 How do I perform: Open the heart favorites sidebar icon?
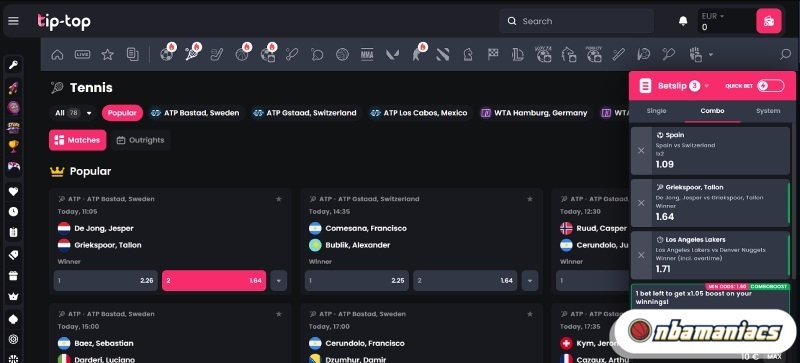click(13, 191)
